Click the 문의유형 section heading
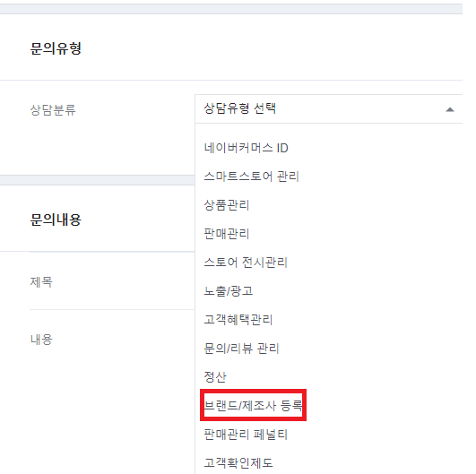 click(56, 48)
